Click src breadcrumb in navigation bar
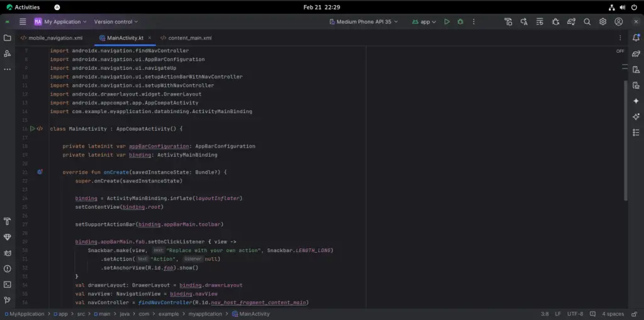The image size is (644, 320). click(x=81, y=314)
